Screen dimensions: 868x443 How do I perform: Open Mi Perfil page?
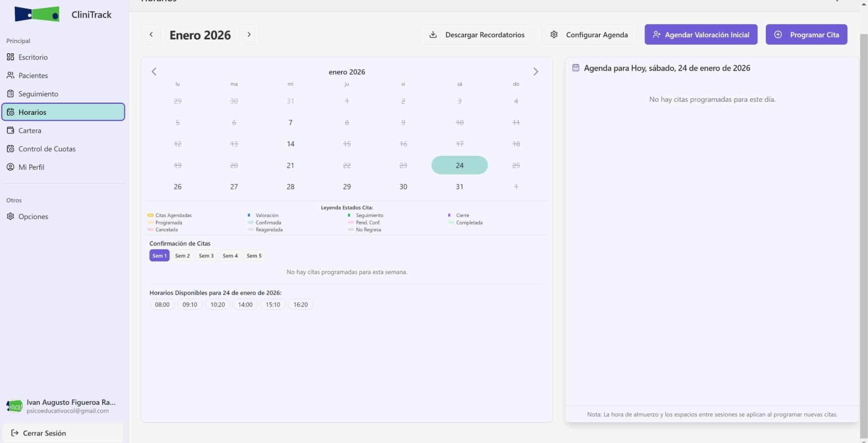pyautogui.click(x=31, y=167)
